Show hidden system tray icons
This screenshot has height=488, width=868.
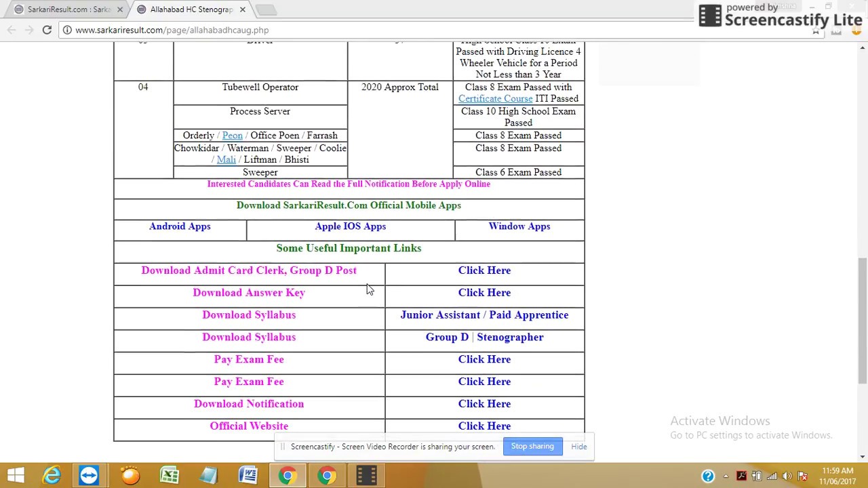pyautogui.click(x=725, y=476)
